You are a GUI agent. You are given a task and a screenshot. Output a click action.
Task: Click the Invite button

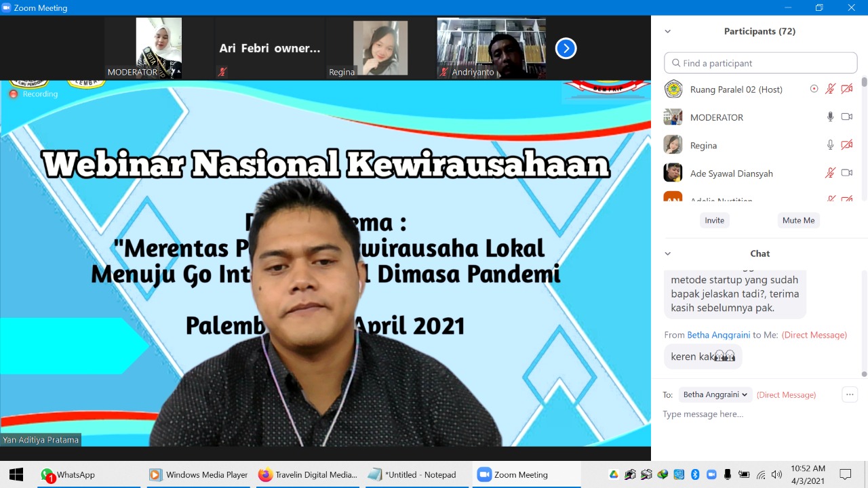714,220
